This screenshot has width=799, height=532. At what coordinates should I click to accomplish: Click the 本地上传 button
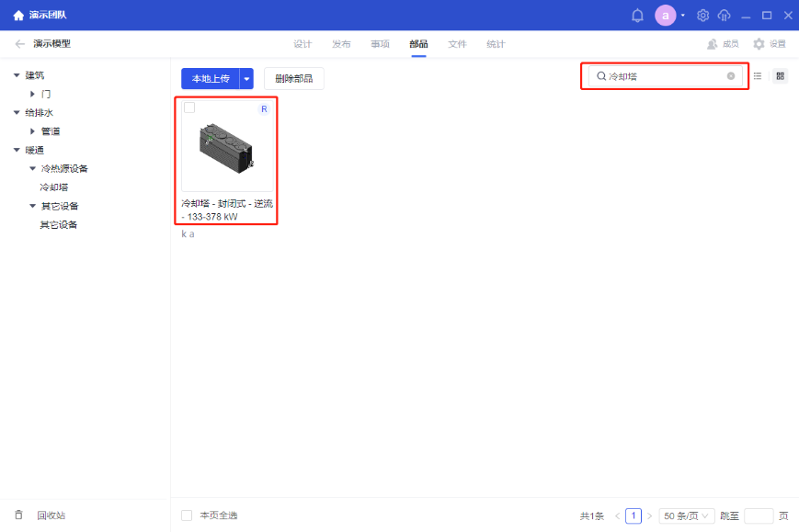pyautogui.click(x=211, y=78)
